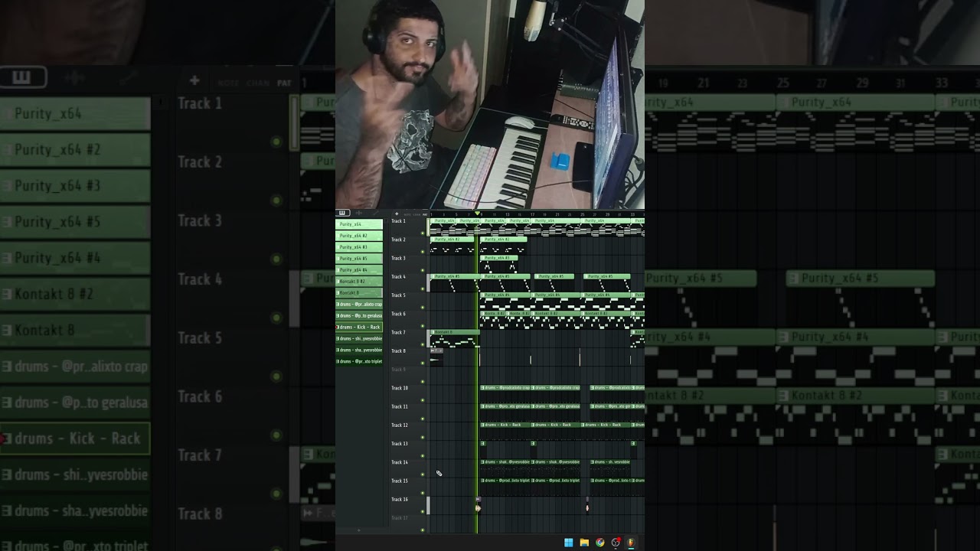Mute Track 1 using its green dot
The width and height of the screenshot is (980, 551).
[423, 233]
